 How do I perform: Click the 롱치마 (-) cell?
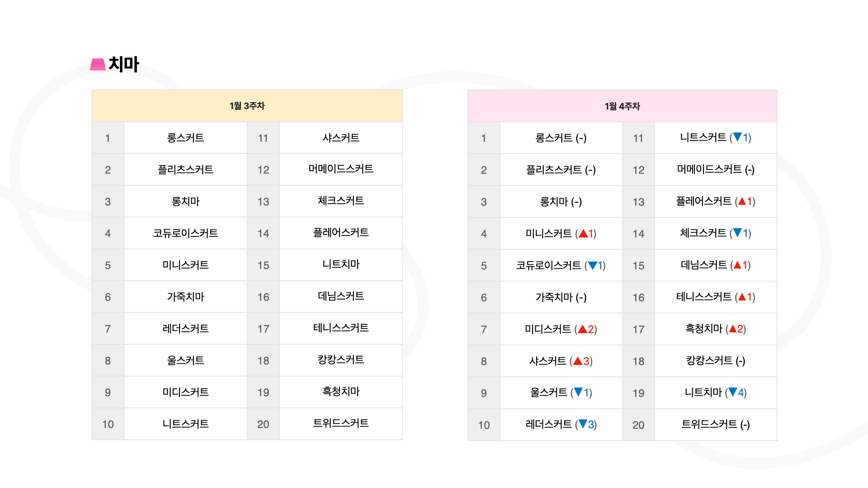(561, 202)
